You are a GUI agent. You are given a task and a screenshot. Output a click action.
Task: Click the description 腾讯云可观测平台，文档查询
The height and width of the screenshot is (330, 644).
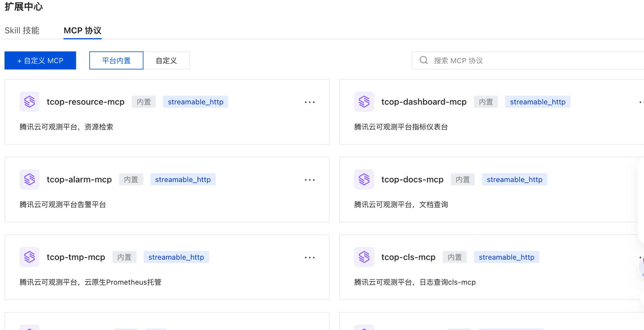(x=401, y=205)
